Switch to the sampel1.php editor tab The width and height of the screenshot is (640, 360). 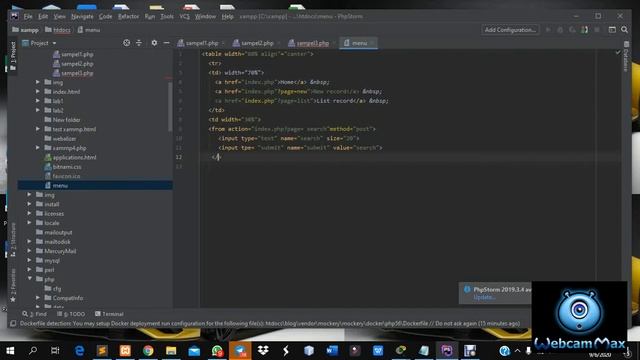[202, 43]
